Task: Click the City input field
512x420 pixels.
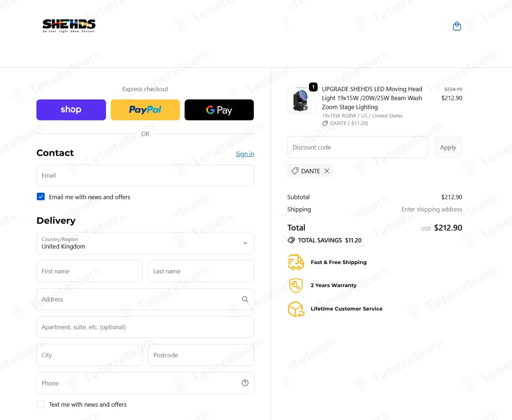Action: (x=89, y=355)
